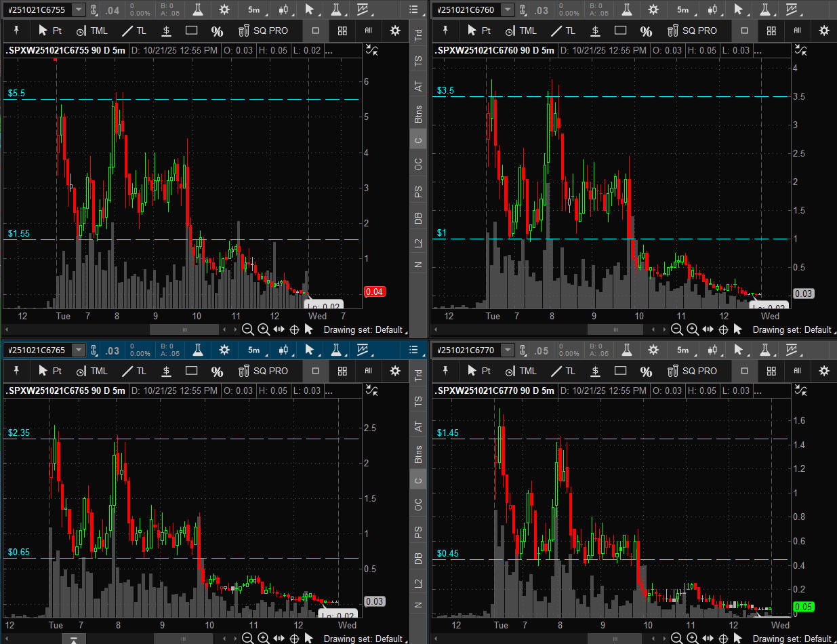This screenshot has height=644, width=837.
Task: Toggle grid view button in C6760 drawing toolbar
Action: [x=771, y=31]
